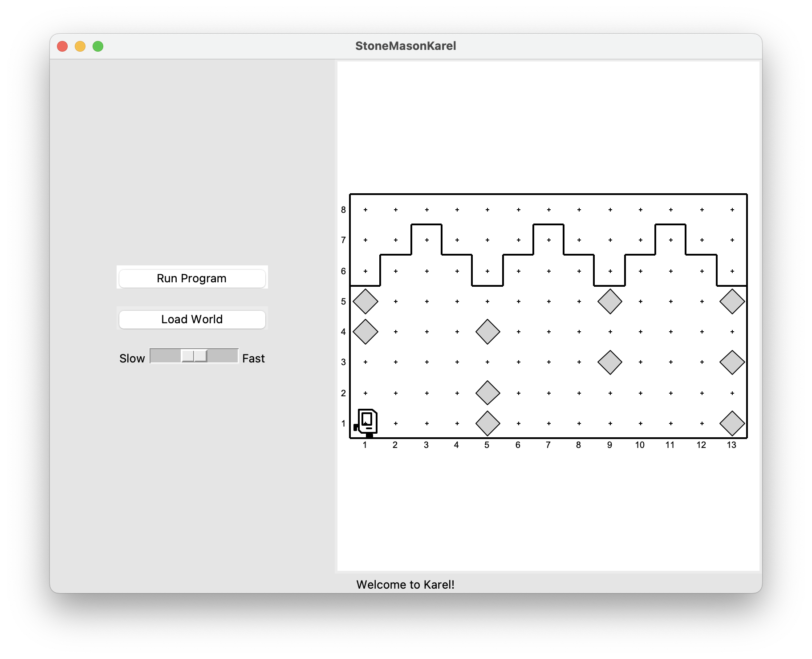Screen dimensions: 812x659
Task: Click the Run Program button
Action: (192, 278)
